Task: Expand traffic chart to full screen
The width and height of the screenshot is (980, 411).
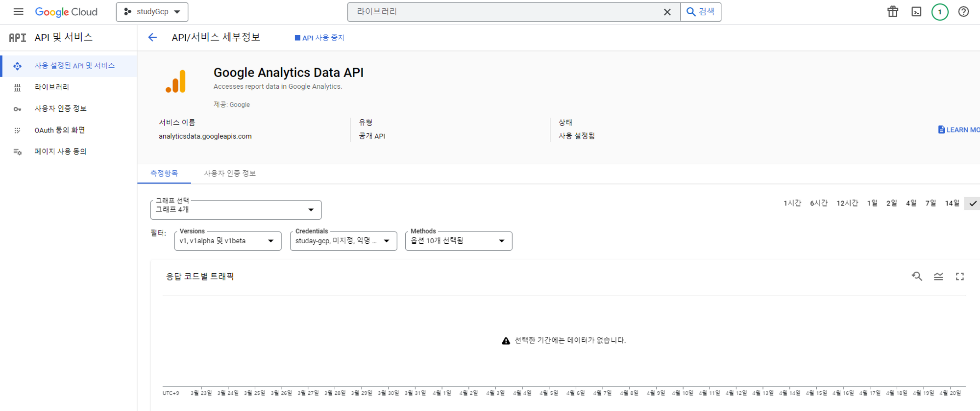Action: 960,277
